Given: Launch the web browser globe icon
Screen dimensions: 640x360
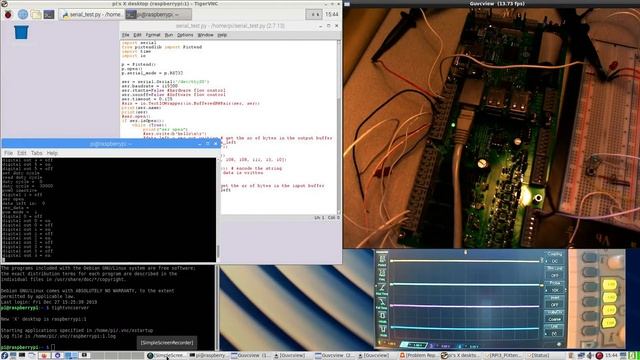Looking at the screenshot, I should click(22, 14).
